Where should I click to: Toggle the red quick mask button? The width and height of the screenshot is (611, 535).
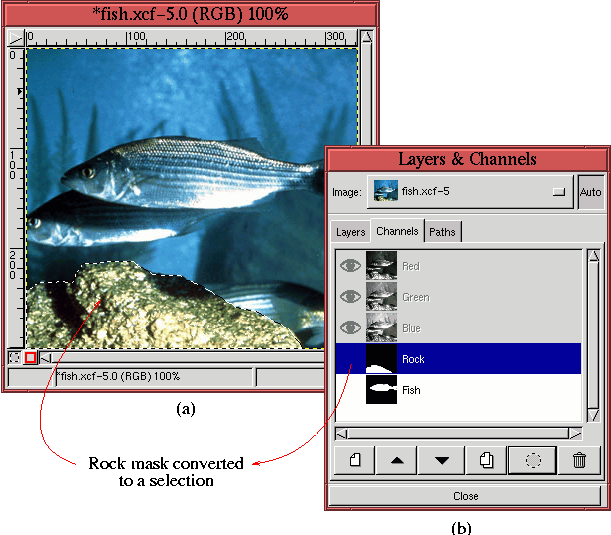[30, 357]
